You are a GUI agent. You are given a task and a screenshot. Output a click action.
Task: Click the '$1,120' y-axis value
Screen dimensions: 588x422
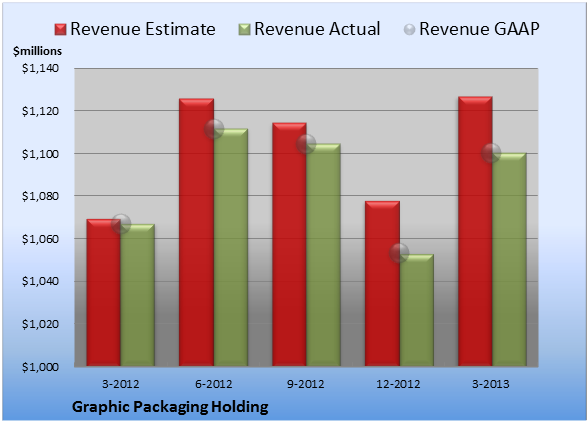[40, 111]
